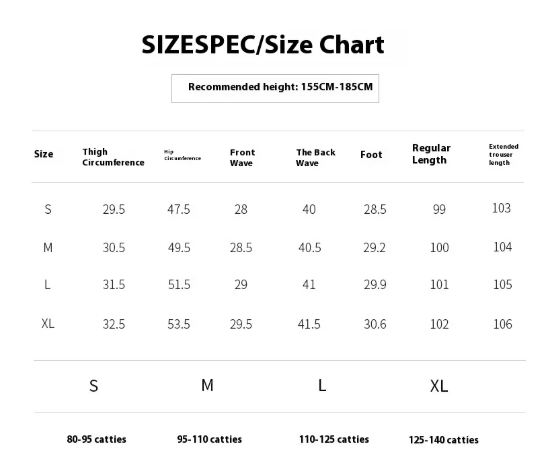
Task: Select the 95-110 catties weight range
Action: pos(209,439)
